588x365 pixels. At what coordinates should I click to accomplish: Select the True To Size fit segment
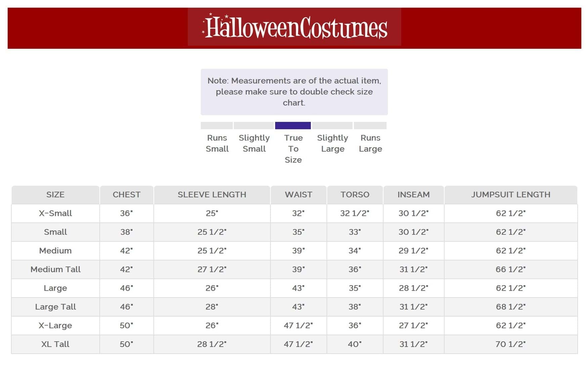tap(293, 125)
